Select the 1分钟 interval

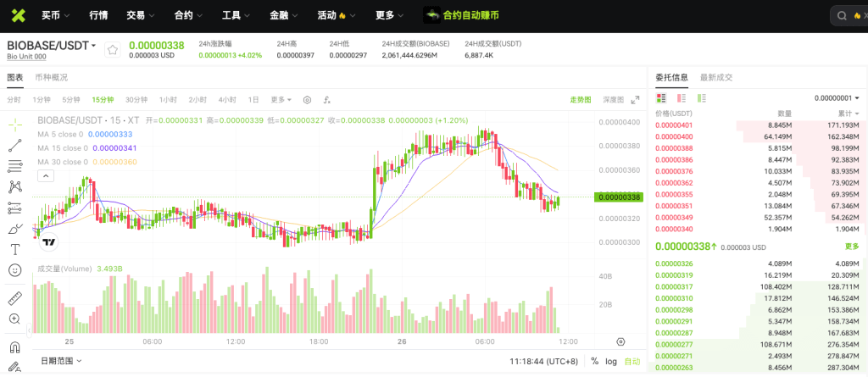[x=42, y=100]
